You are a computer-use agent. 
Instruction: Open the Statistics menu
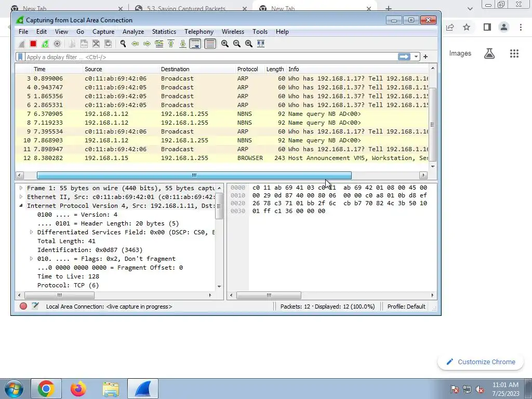tap(164, 32)
